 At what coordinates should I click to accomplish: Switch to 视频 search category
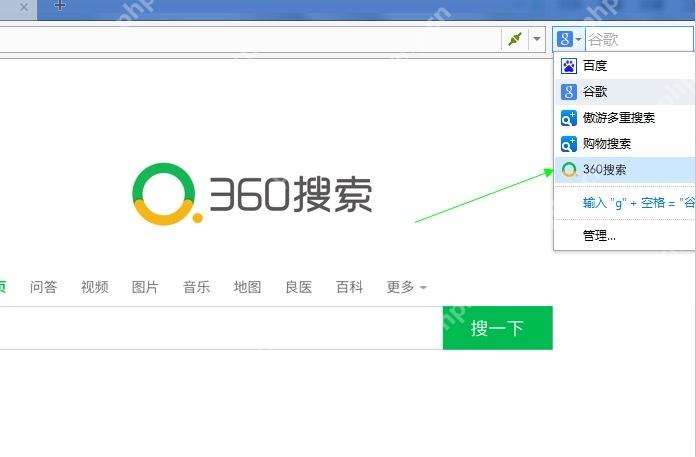pyautogui.click(x=95, y=287)
